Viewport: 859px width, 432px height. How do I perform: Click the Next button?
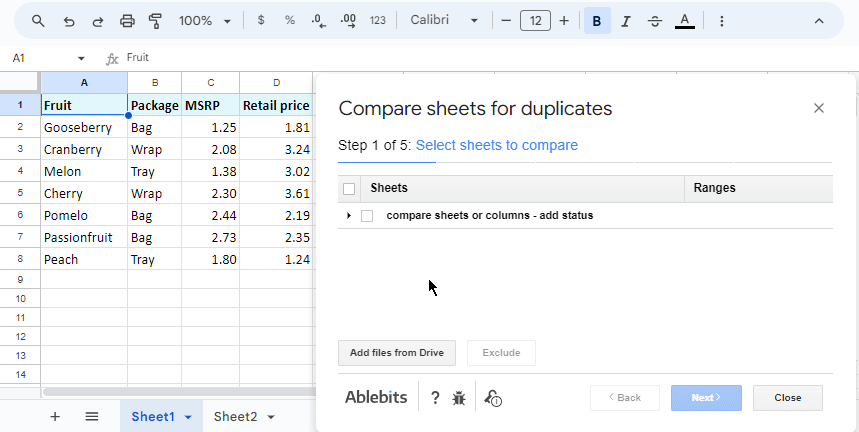[706, 398]
